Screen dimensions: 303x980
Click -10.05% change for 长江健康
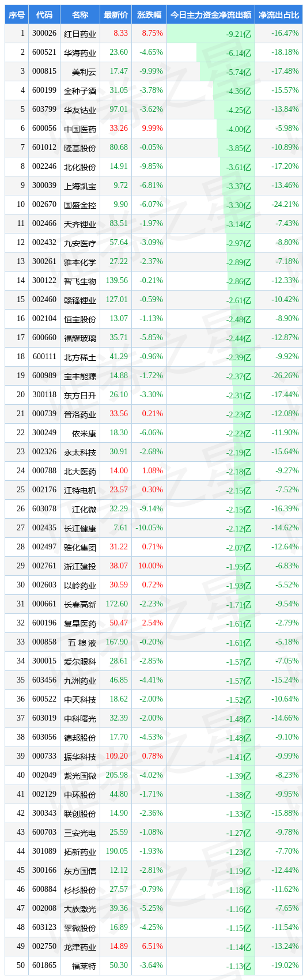click(x=149, y=528)
